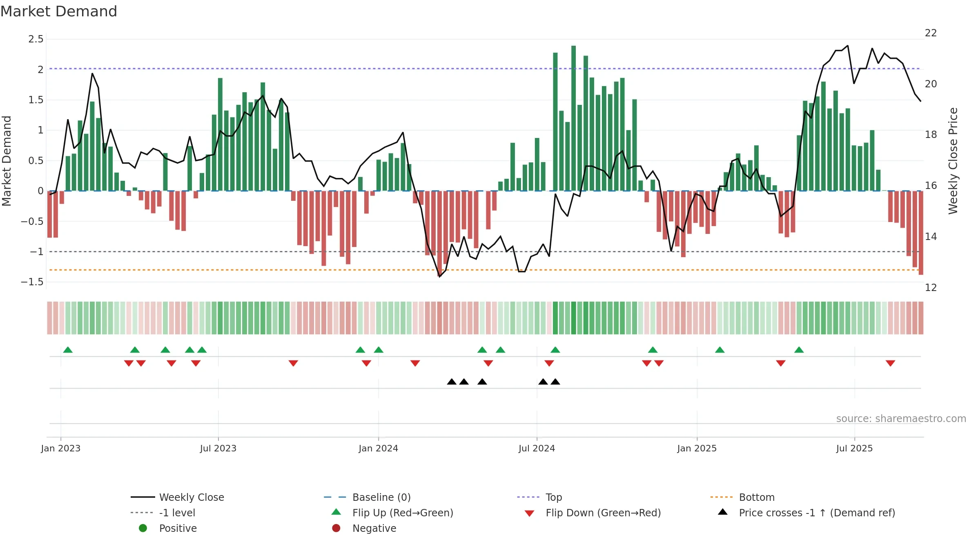Toggle the Positive legend entry
Viewport: 980px width, 551px height.
point(167,528)
